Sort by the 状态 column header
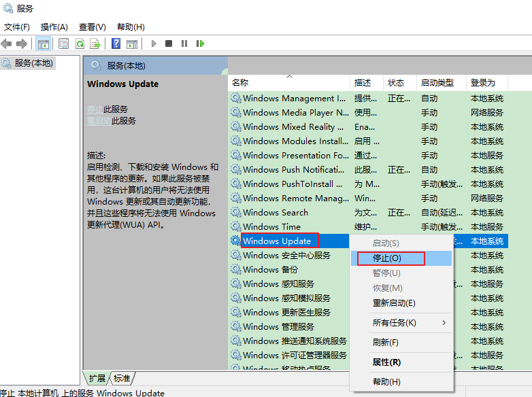Image resolution: width=532 pixels, height=397 pixels. tap(399, 83)
